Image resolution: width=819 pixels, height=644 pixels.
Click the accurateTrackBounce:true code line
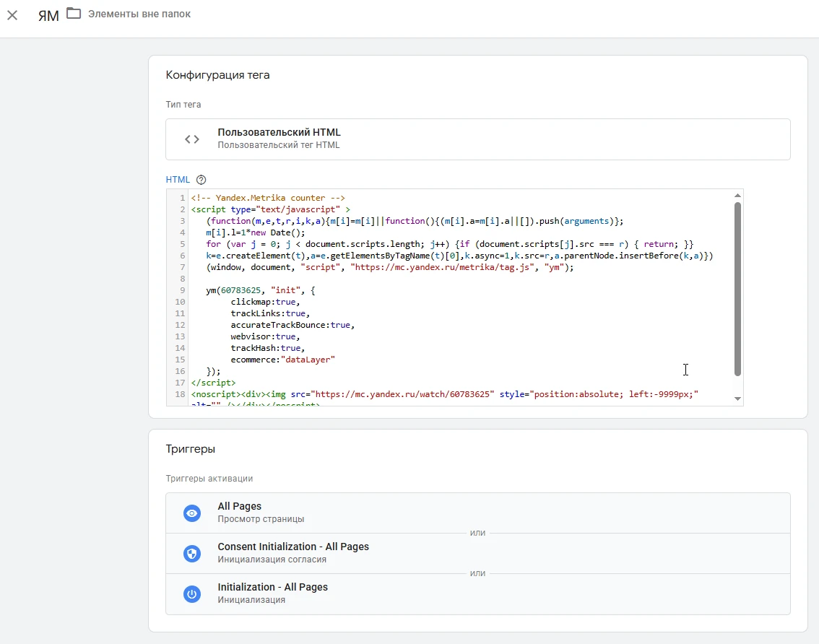pos(292,325)
